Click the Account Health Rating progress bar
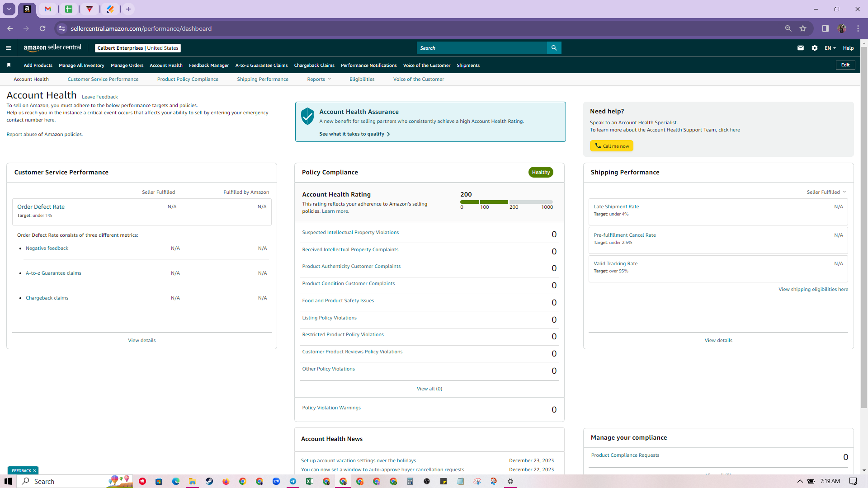868x488 pixels. click(506, 202)
